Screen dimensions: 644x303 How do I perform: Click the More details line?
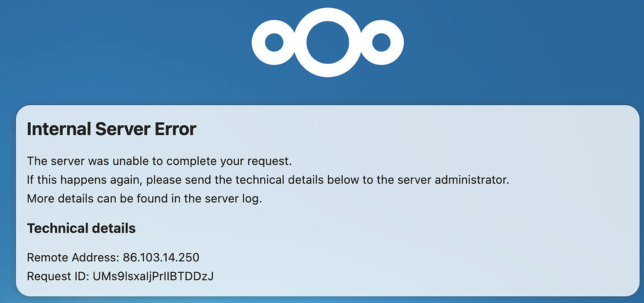(x=144, y=200)
